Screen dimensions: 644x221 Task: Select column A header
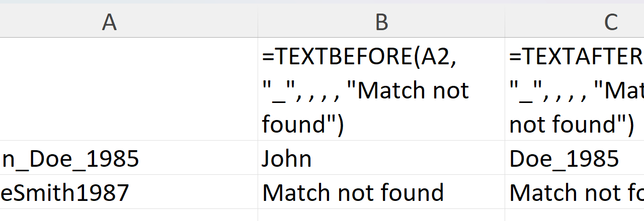click(109, 22)
